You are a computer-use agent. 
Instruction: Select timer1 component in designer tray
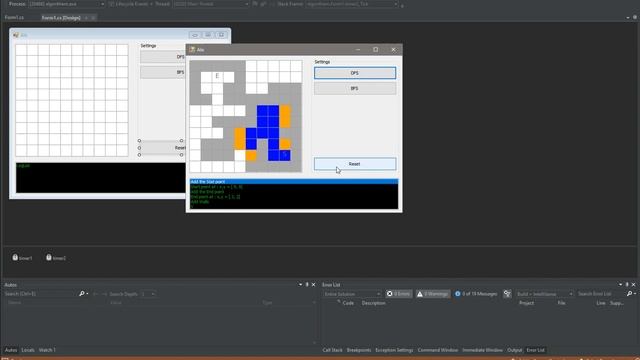pos(22,258)
